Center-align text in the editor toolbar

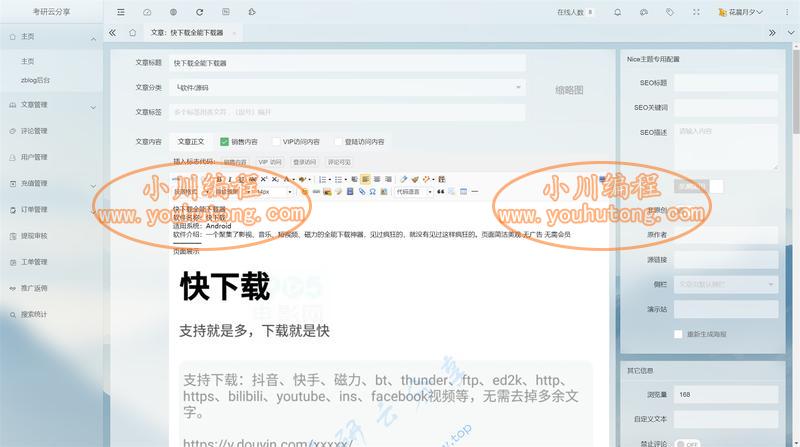tap(377, 179)
